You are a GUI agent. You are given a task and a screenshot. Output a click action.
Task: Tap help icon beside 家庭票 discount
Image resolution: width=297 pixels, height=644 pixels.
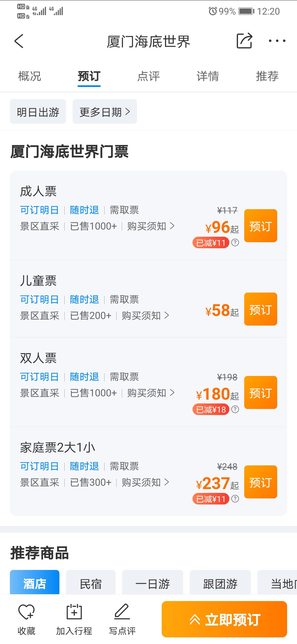pyautogui.click(x=235, y=499)
